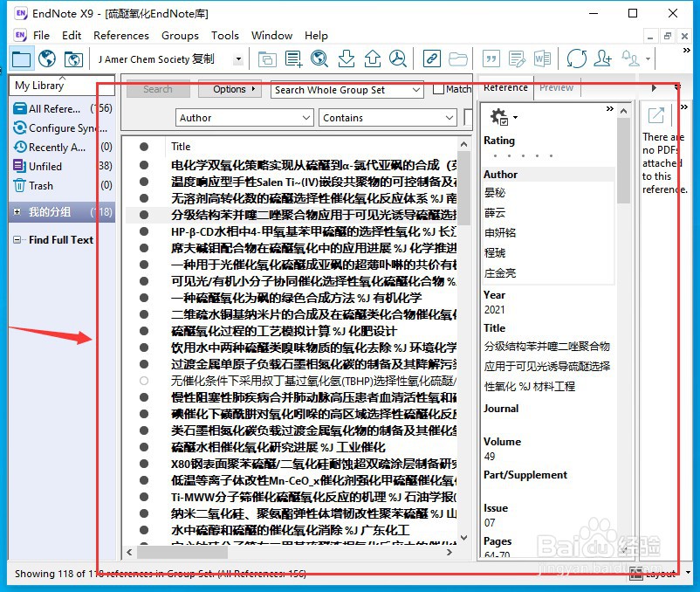Select Configure Sync in My Library
This screenshot has height=592, width=700.
tap(60, 128)
